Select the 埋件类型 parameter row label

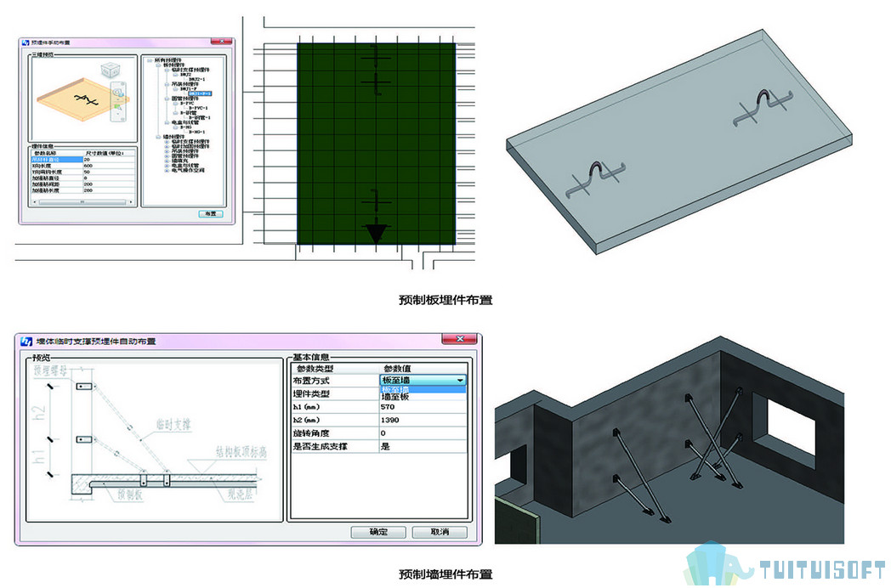(x=335, y=393)
